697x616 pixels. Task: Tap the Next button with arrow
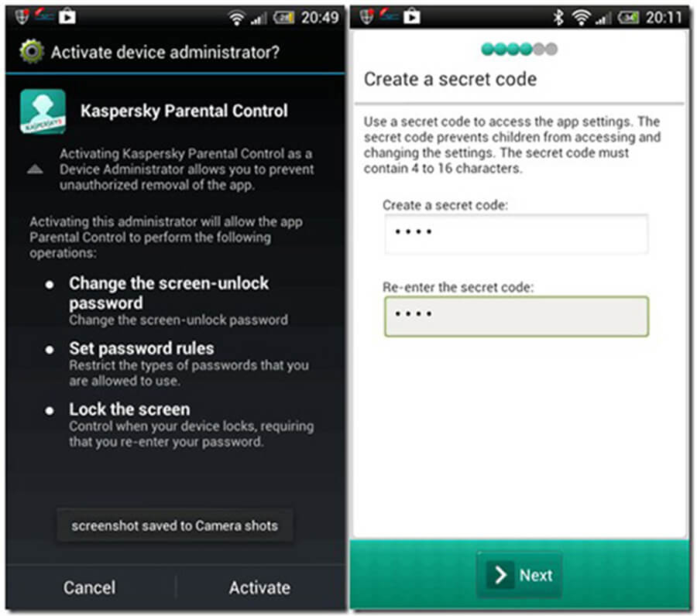click(x=519, y=575)
